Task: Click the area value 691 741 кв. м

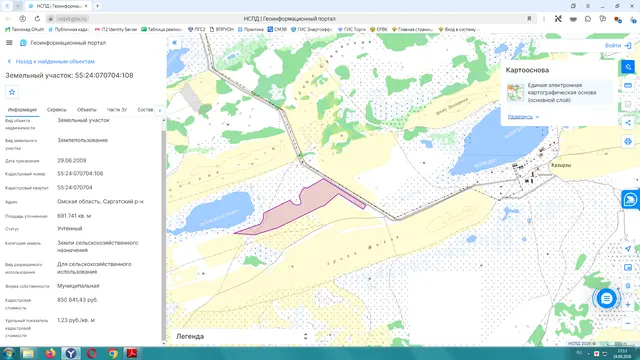Action: pos(74,216)
